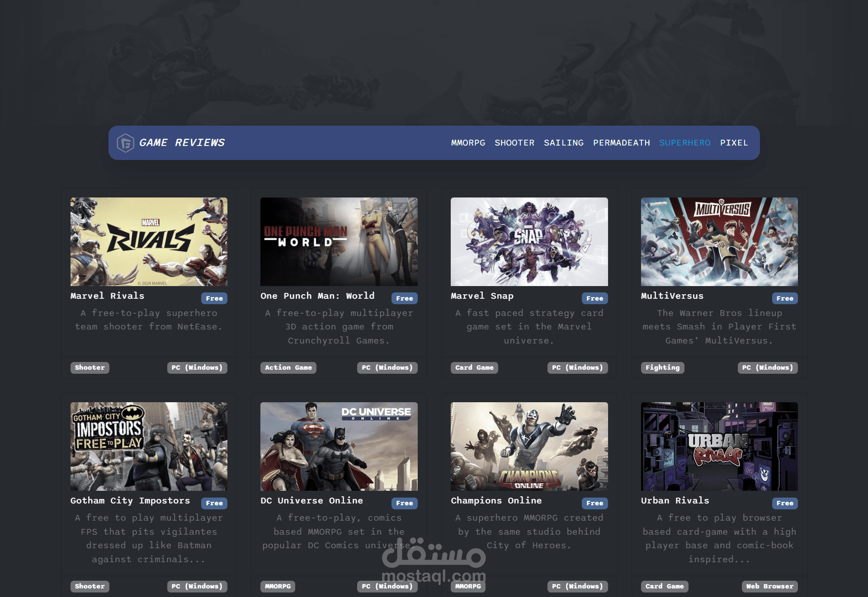The height and width of the screenshot is (597, 868).
Task: Click the Champions Online description text
Action: click(529, 532)
